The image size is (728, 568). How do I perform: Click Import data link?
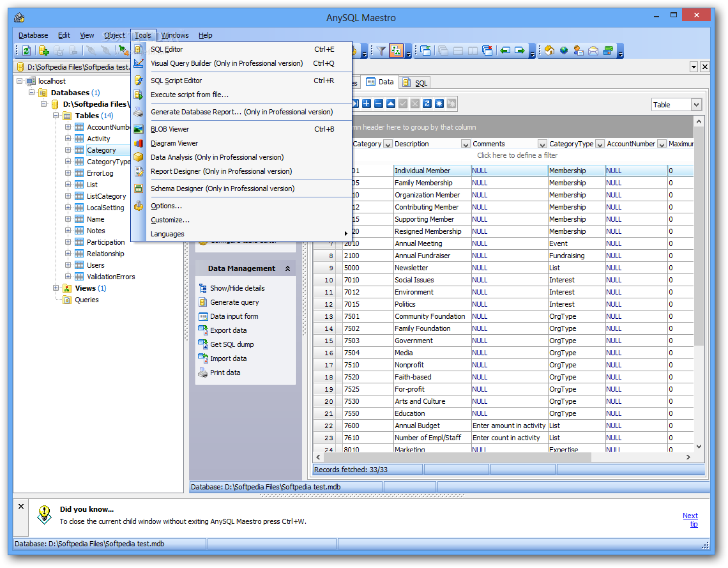(229, 358)
